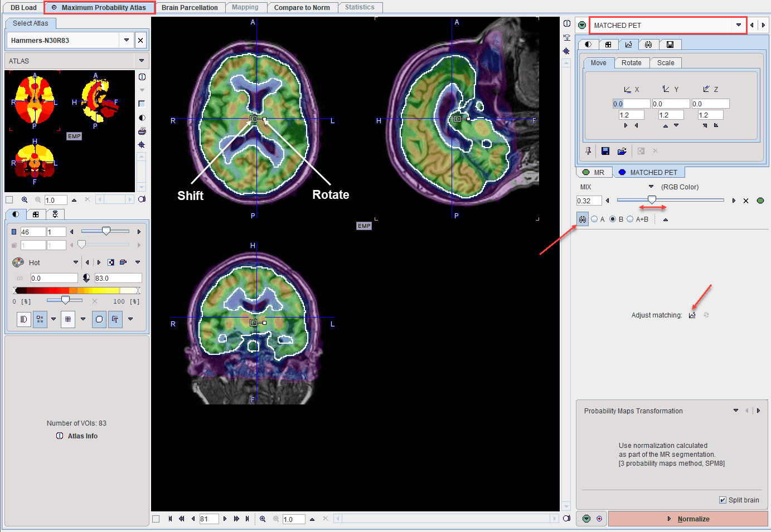
Task: Click the slice number field 81
Action: pos(208,519)
